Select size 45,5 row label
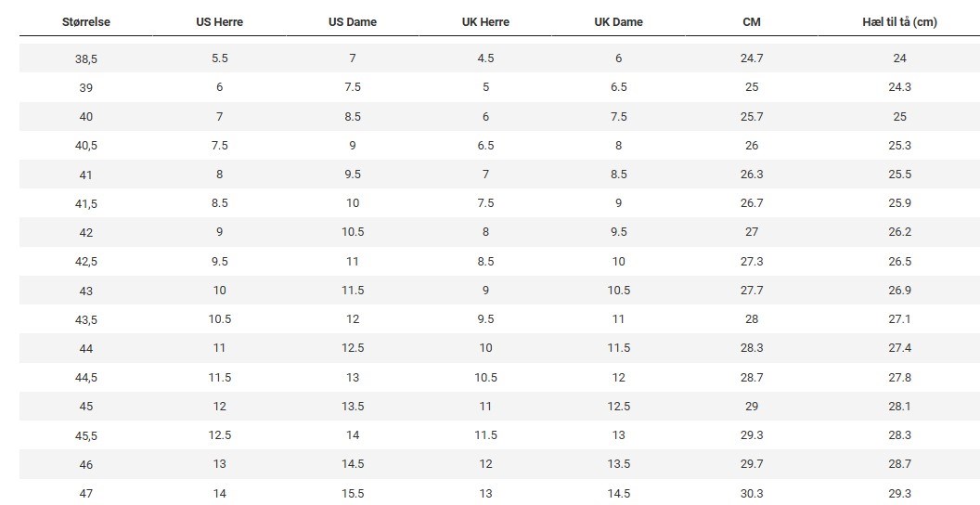Screen dimensions: 980x505 86,435
